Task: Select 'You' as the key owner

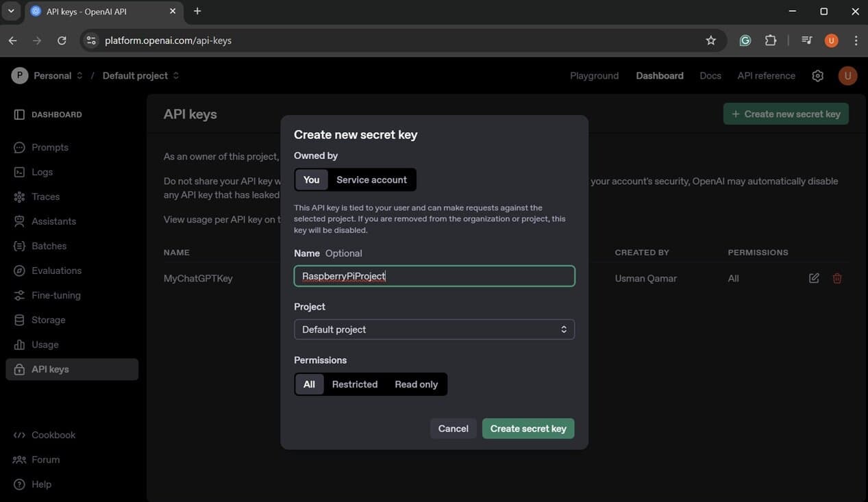Action: (312, 179)
